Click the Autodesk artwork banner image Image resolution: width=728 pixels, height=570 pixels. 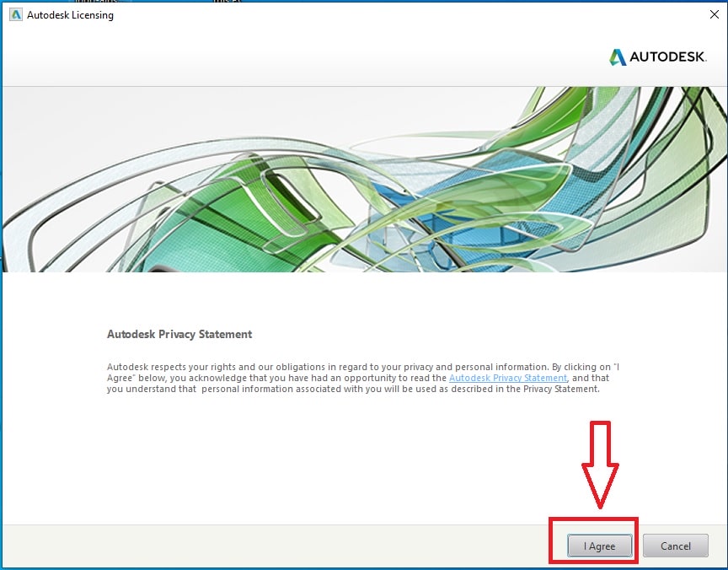pyautogui.click(x=364, y=180)
